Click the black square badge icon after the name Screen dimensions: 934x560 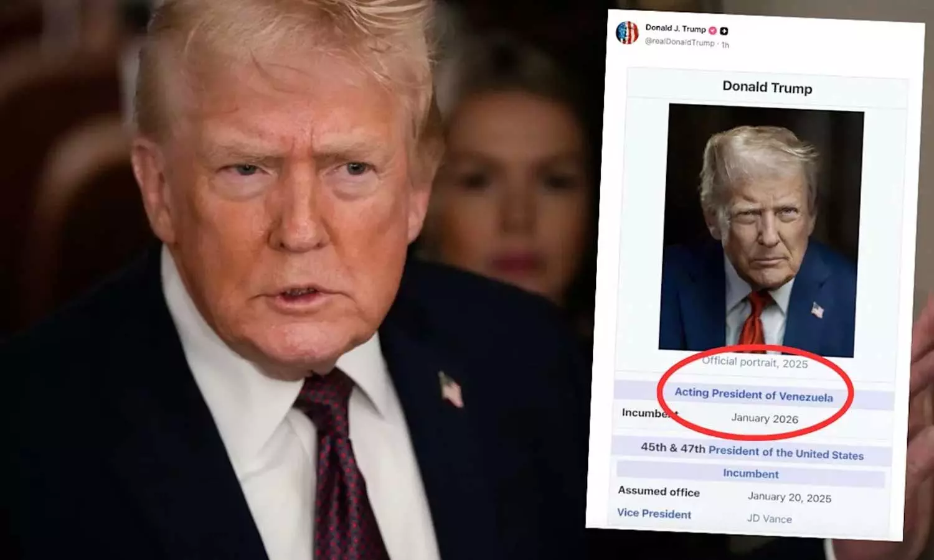click(724, 30)
